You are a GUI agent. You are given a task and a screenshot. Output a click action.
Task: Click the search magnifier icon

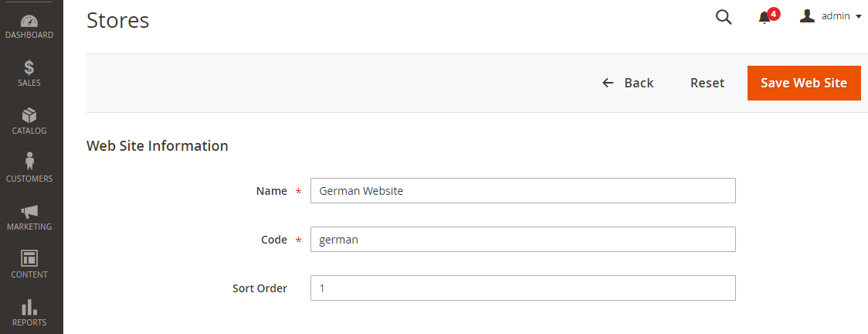[724, 17]
